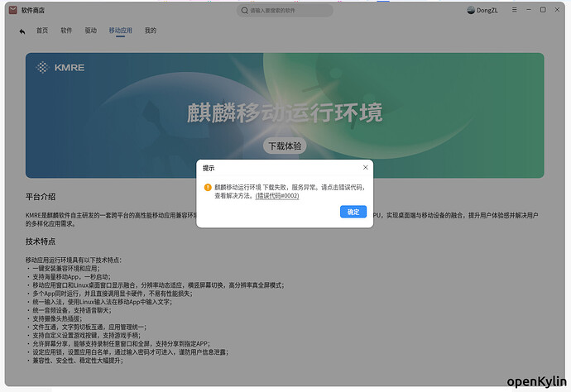Maximize the software store window

point(543,10)
